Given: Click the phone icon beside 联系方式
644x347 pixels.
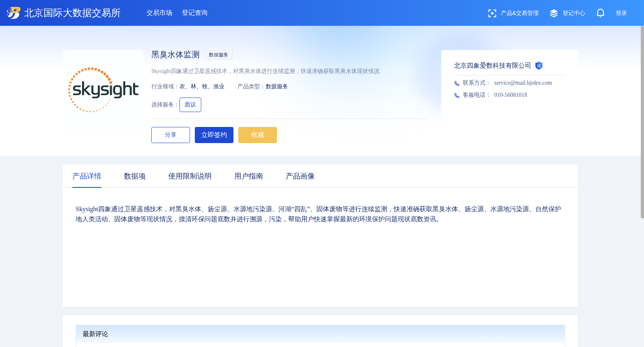Looking at the screenshot, I should point(457,83).
